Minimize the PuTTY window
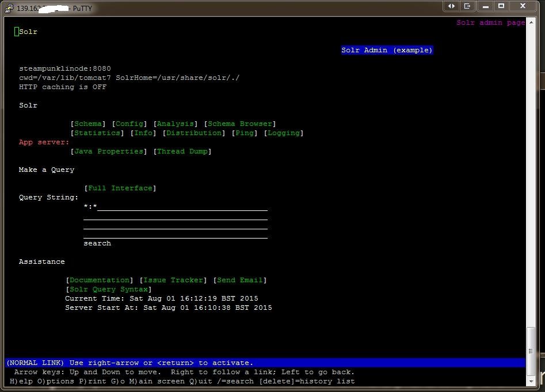545x392 pixels. tap(485, 6)
